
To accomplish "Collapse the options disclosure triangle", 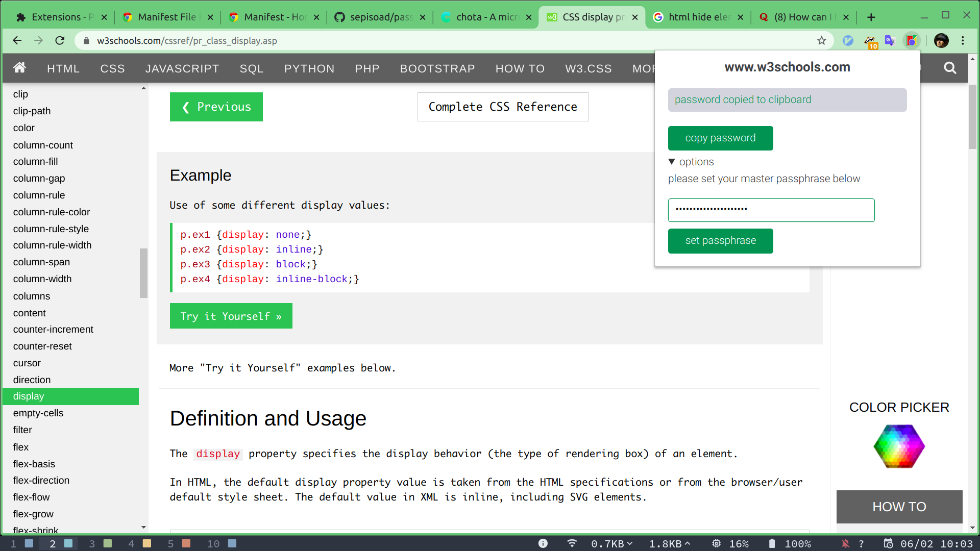I will point(672,162).
